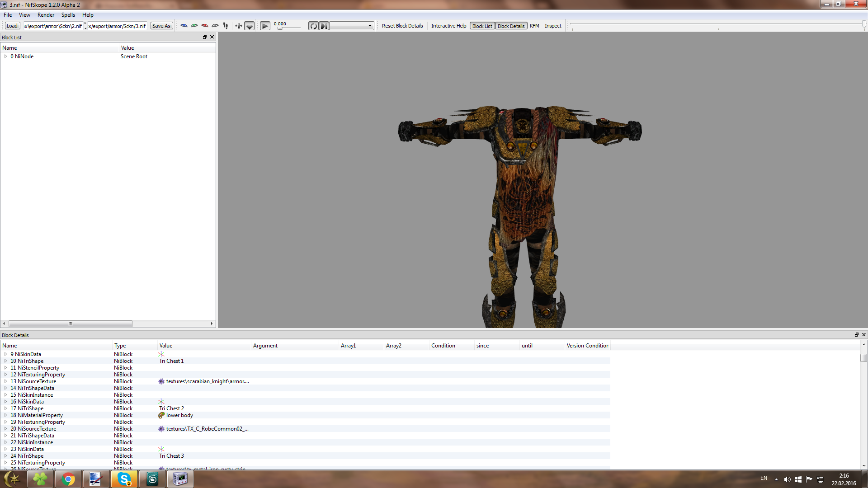Click the load file path field Sckn\2.nif

coord(53,26)
